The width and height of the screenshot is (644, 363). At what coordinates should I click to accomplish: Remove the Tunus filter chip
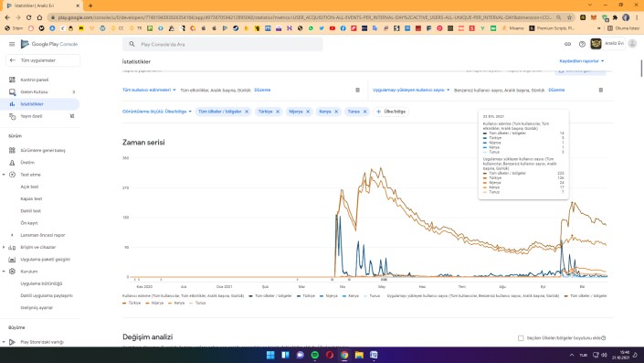tap(364, 112)
